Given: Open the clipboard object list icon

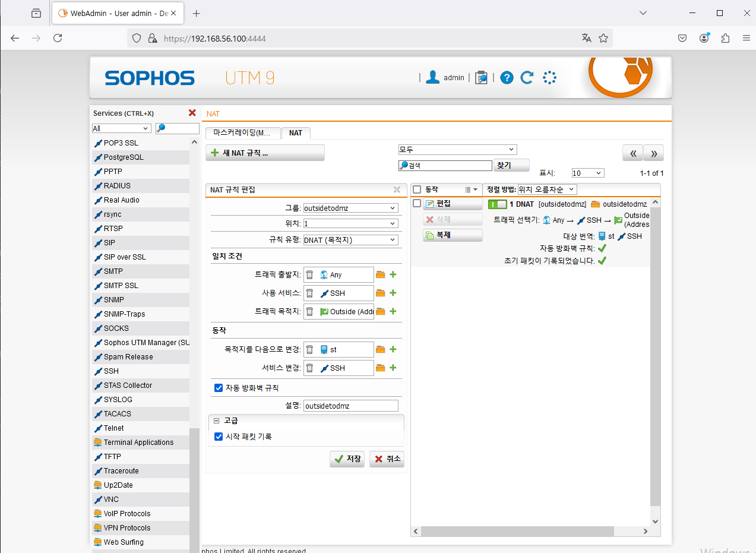Looking at the screenshot, I should (481, 77).
